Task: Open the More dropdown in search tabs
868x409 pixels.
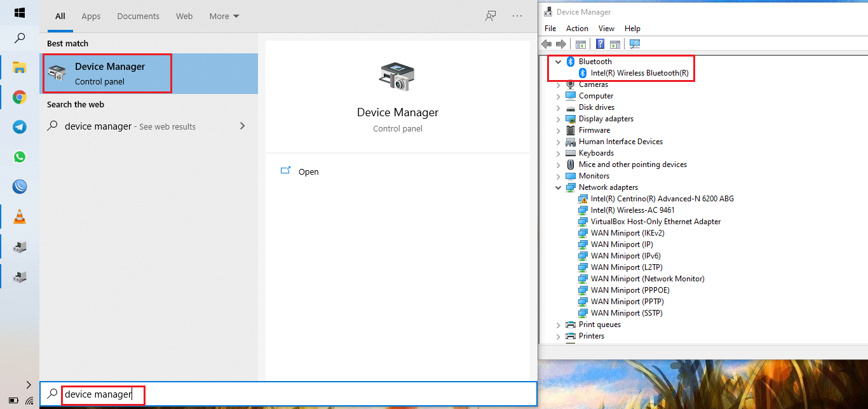Action: click(224, 16)
